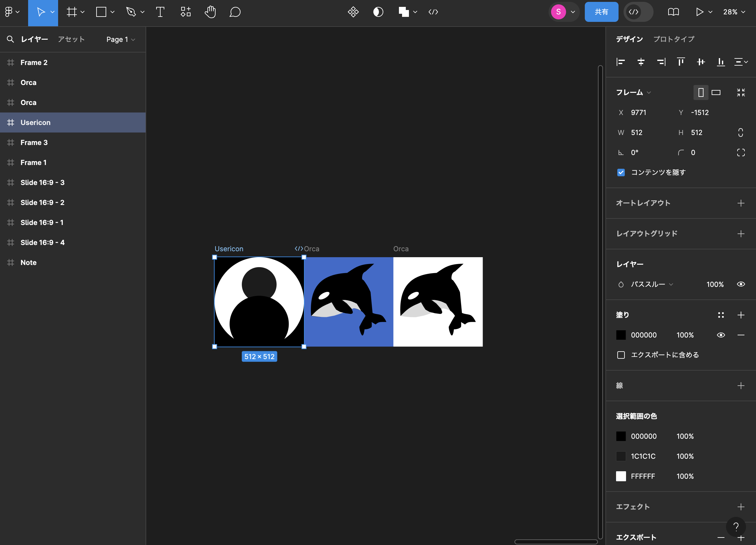Align selection to right
756x545 pixels.
[x=661, y=62]
